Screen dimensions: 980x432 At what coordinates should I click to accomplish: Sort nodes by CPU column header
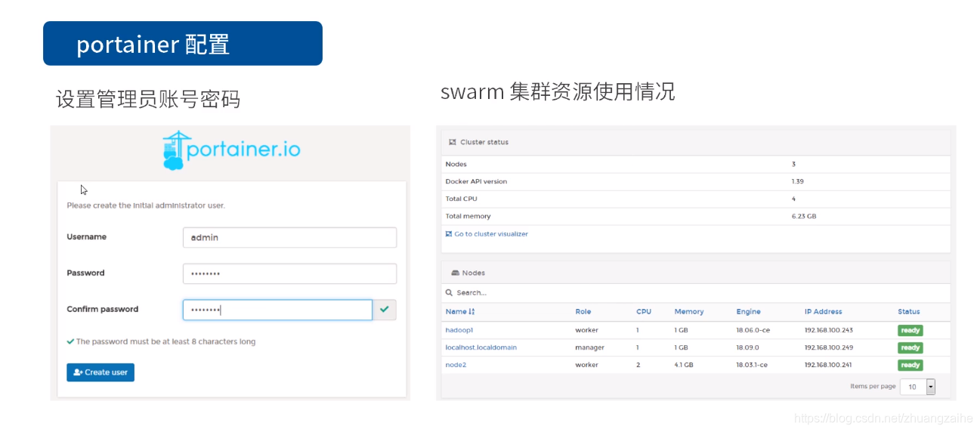tap(644, 311)
